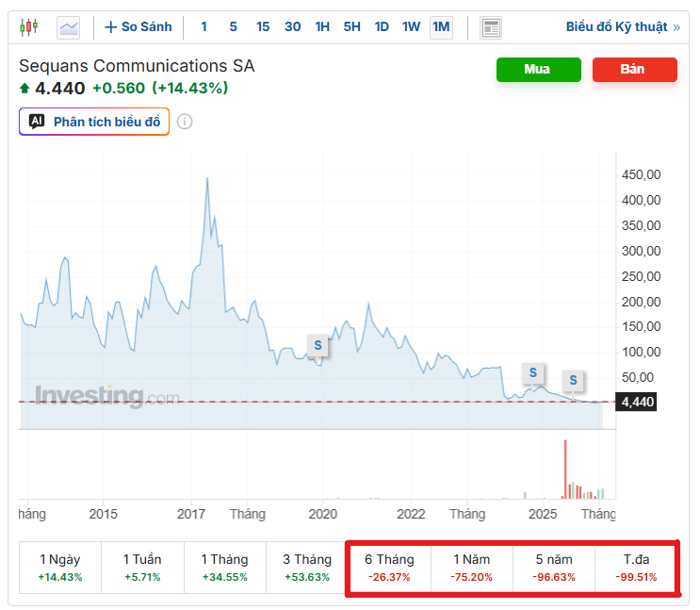This screenshot has width=700, height=610.
Task: Select the 6 Tháng performance range
Action: click(x=389, y=568)
